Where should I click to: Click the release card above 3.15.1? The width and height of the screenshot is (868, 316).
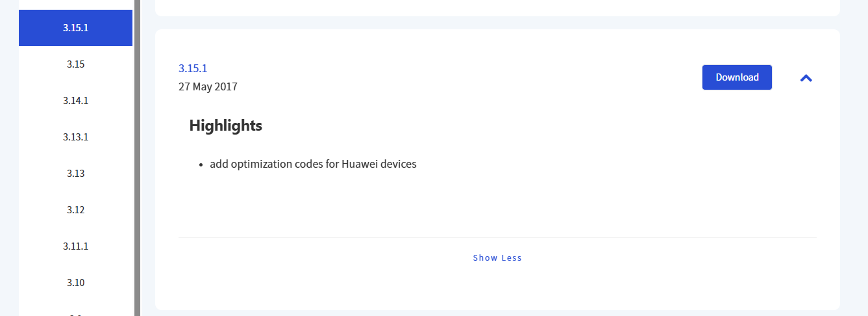tap(497, 7)
